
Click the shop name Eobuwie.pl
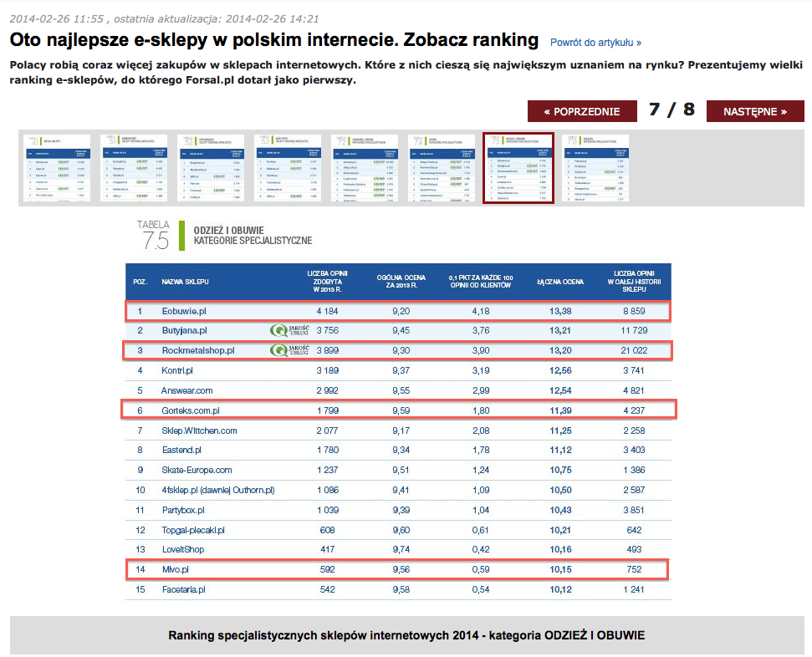(184, 311)
